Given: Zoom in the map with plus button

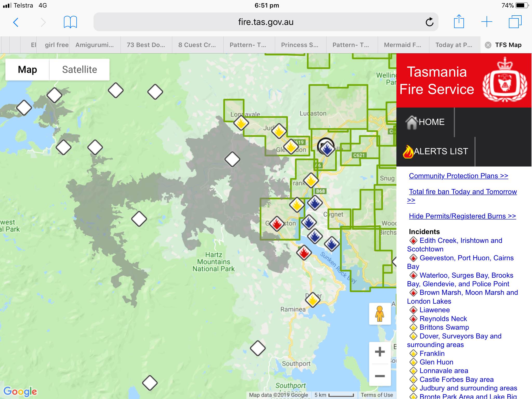Looking at the screenshot, I should (380, 352).
